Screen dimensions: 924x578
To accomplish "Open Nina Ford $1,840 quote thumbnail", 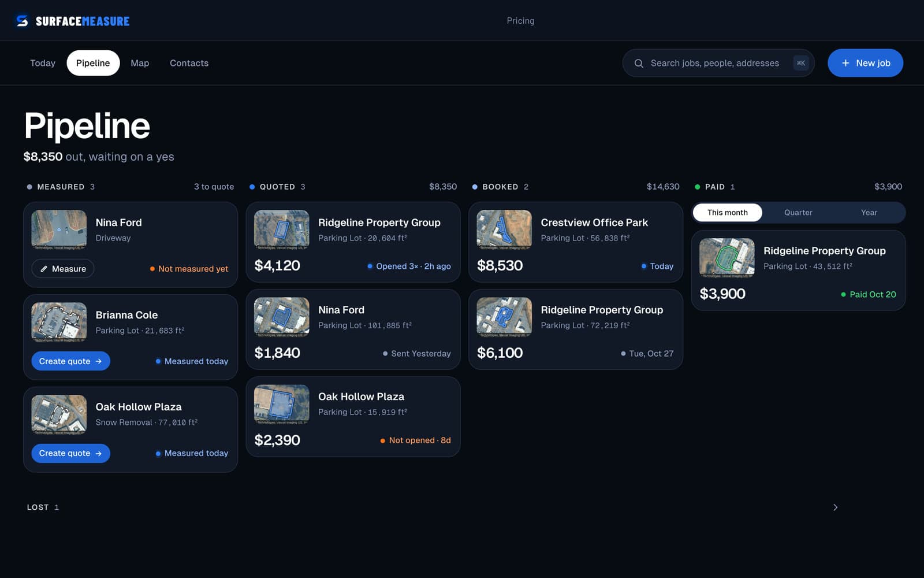I will click(282, 317).
